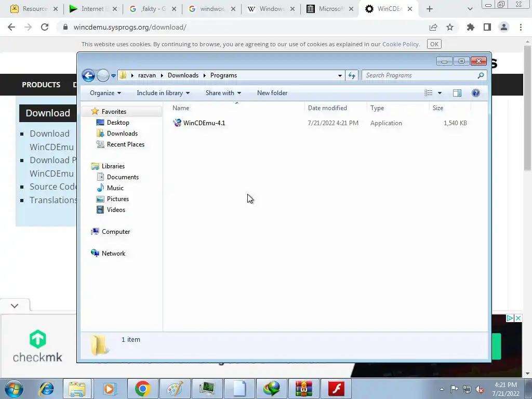Click the change view icon in Explorer toolbar
The image size is (532, 399).
(429, 93)
